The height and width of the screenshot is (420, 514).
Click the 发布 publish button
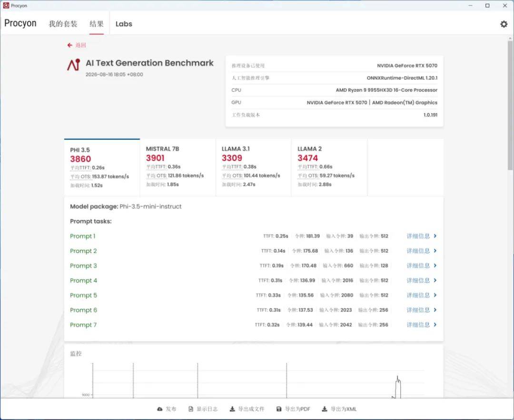pos(167,409)
